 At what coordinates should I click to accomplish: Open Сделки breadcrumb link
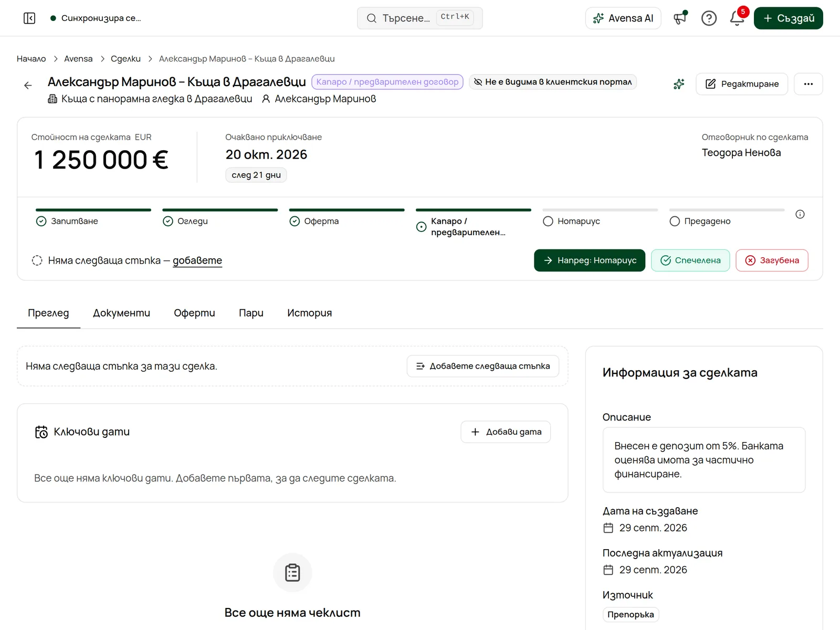tap(125, 59)
